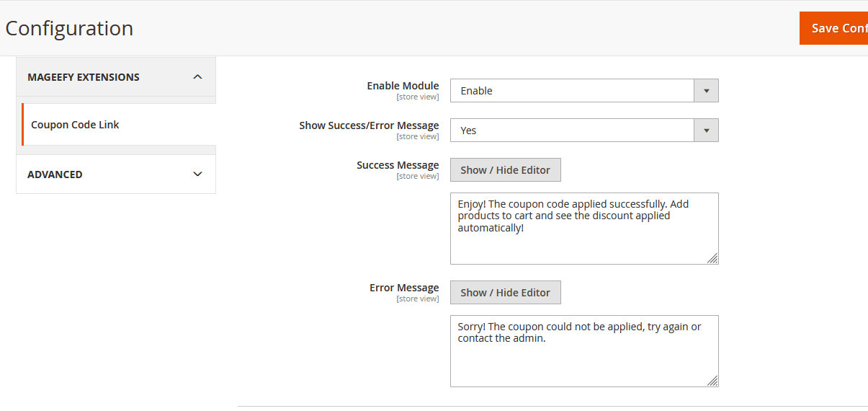Toggle the Success Message Show / Hide Editor
The image size is (868, 411).
tap(505, 170)
